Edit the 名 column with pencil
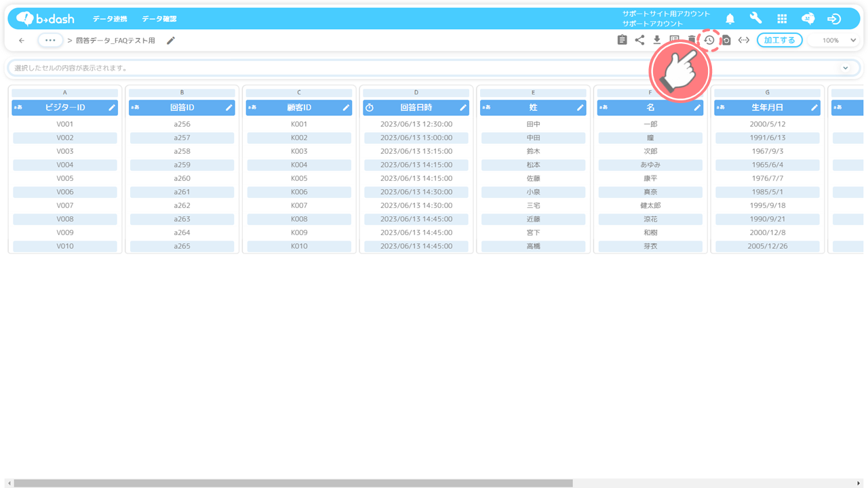The height and width of the screenshot is (488, 868). pyautogui.click(x=697, y=107)
